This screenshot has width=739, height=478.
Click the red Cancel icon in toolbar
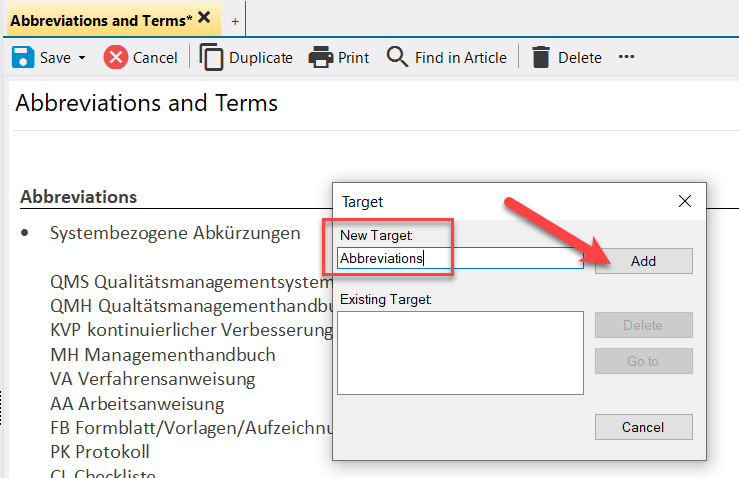116,57
